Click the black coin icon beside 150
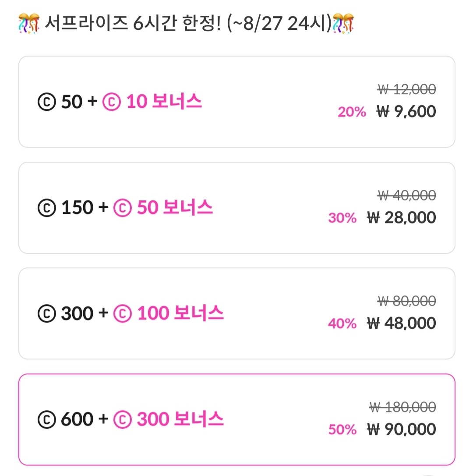Viewport: 473px width, 476px height. coord(47,208)
